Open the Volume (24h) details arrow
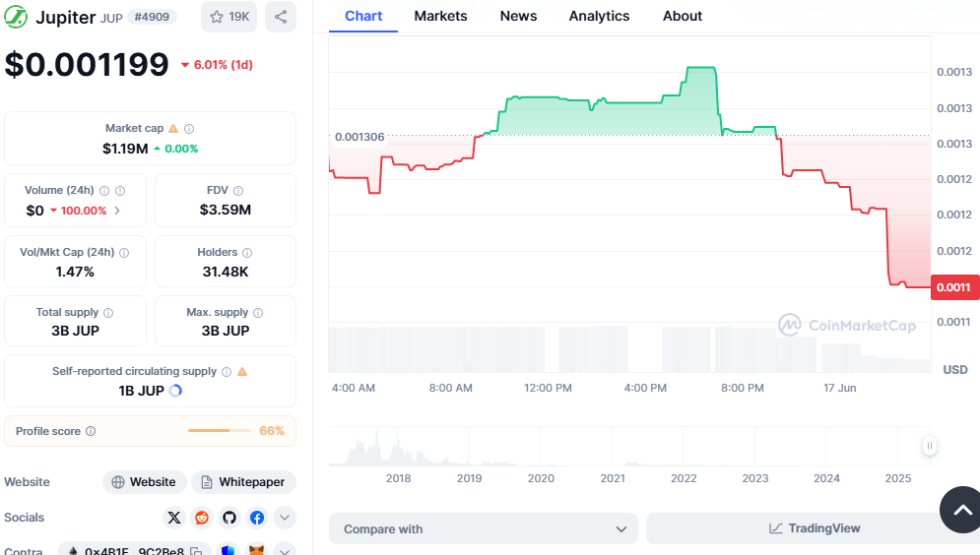Image resolution: width=980 pixels, height=555 pixels. tap(117, 211)
